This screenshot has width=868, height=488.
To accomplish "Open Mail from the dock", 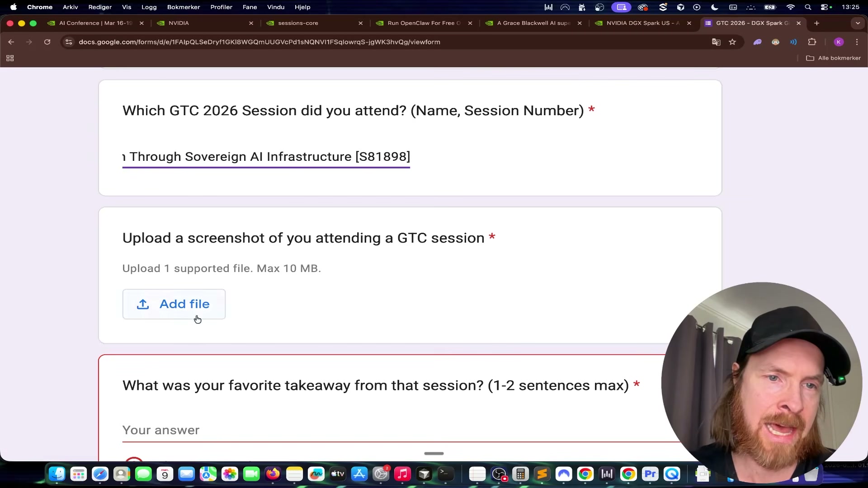I will pyautogui.click(x=186, y=474).
